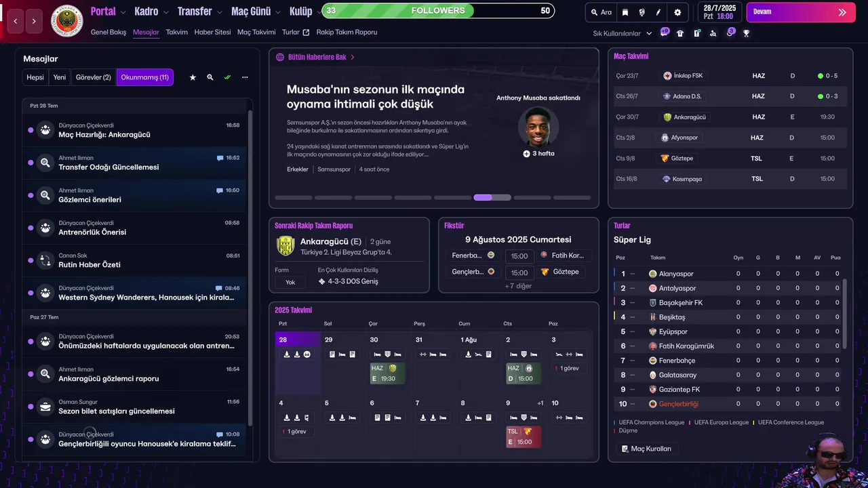
Task: Open the Cts 9/8 Göztepe fixture row
Action: coord(730,158)
